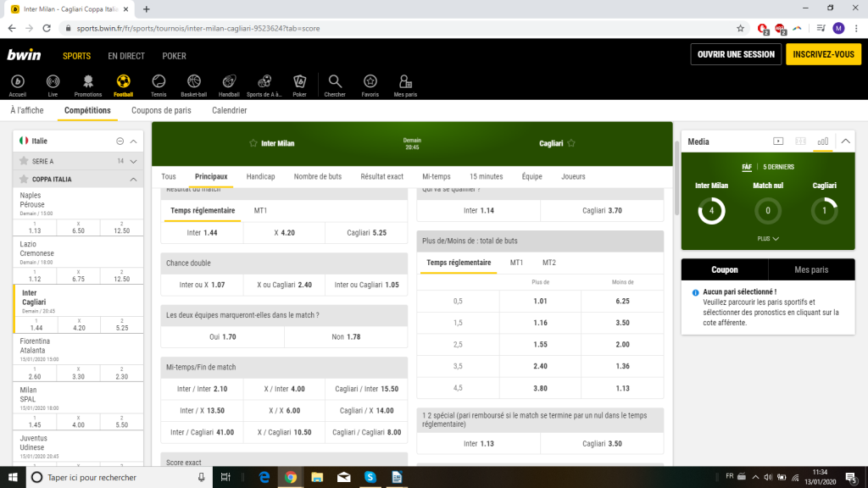
Task: Open Windows taskbar search box
Action: 119,477
